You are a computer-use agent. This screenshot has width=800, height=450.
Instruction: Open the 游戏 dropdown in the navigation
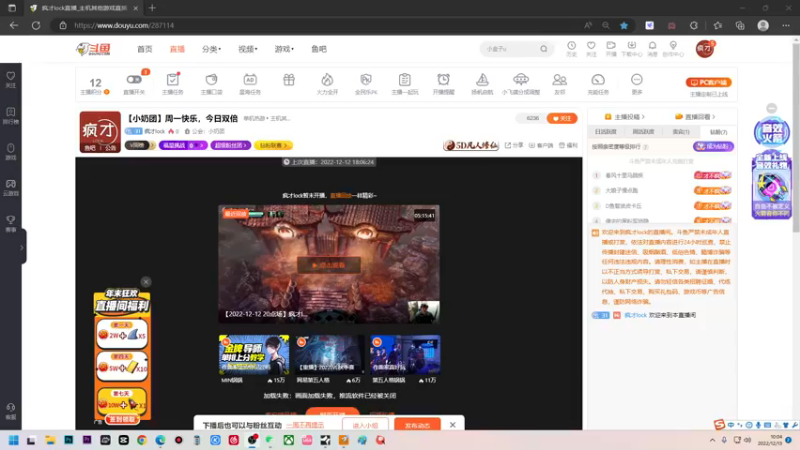point(284,49)
